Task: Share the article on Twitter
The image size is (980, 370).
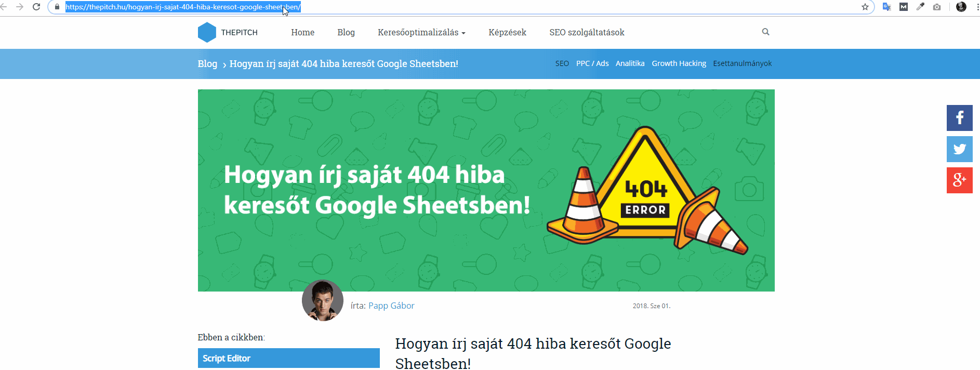Action: 960,149
